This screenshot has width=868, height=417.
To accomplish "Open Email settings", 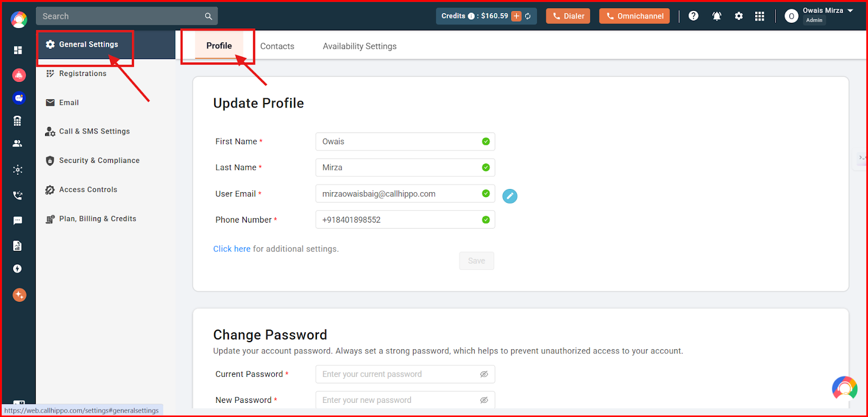I will (x=69, y=103).
